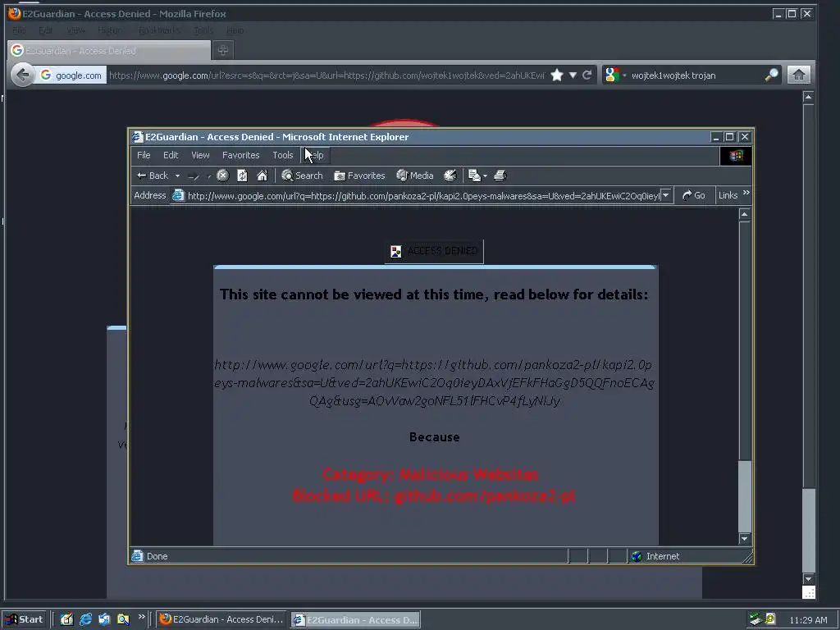Screen dimensions: 840x630
Task: Click the Done page icon in IE status bar
Action: [138, 556]
